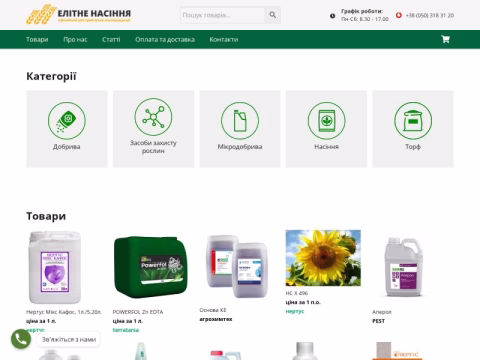
Task: Open the Контакти menu item
Action: tap(224, 39)
